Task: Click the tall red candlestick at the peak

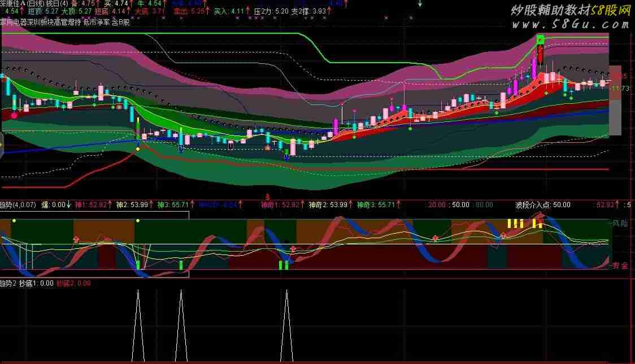Action: pyautogui.click(x=541, y=55)
